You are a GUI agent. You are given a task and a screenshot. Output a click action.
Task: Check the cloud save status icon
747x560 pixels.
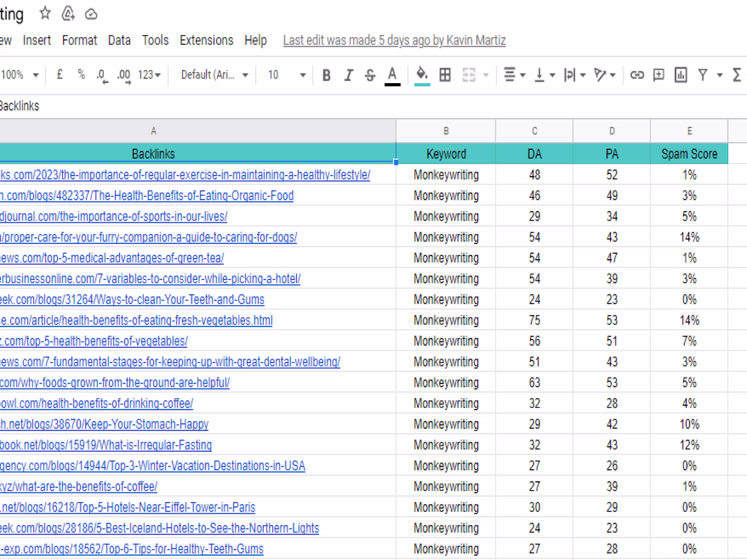(x=91, y=14)
